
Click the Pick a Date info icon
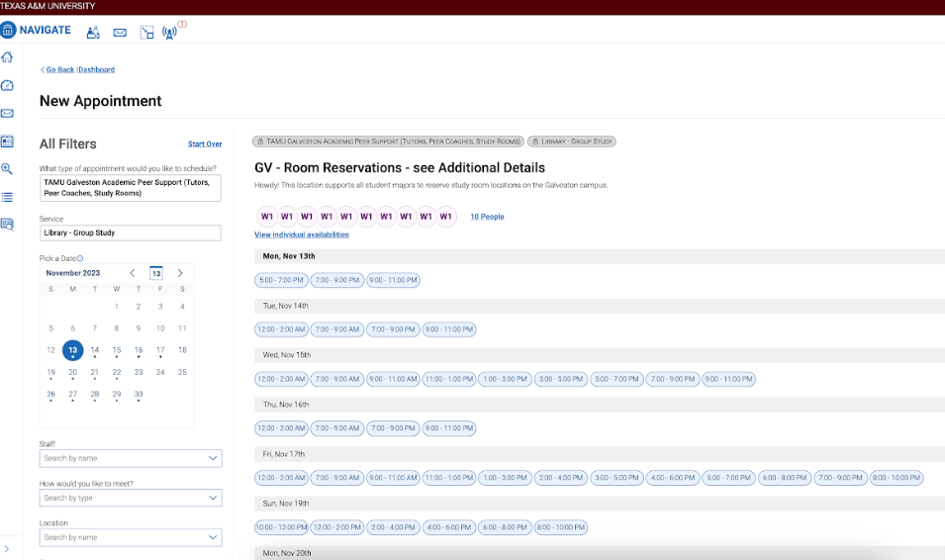[80, 258]
